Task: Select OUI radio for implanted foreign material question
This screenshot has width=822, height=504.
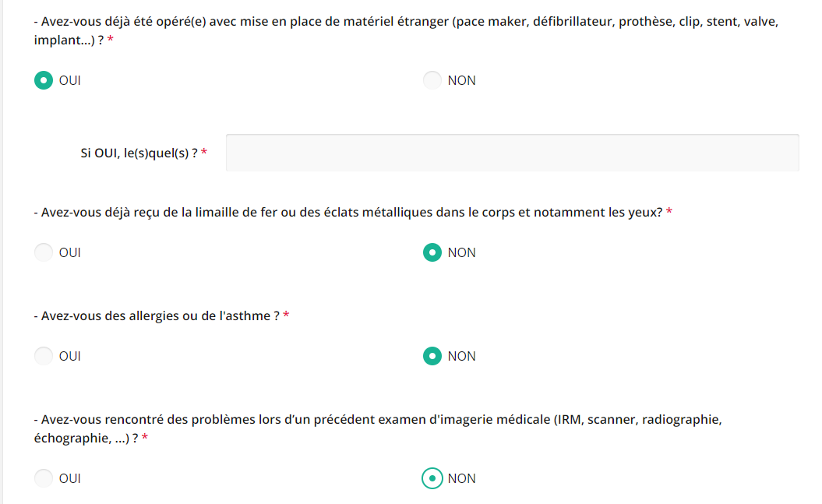Action: tap(44, 80)
